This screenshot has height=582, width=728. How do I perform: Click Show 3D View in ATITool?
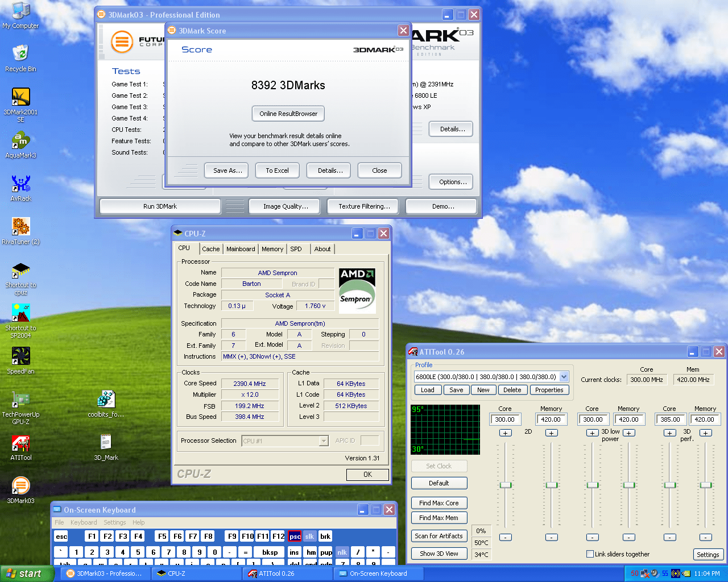[439, 554]
